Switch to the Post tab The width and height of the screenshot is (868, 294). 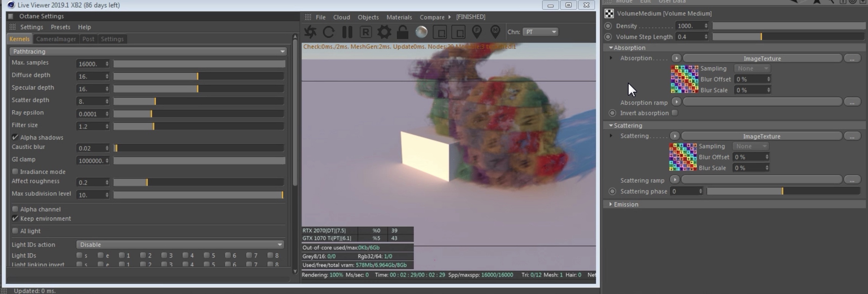[x=88, y=39]
